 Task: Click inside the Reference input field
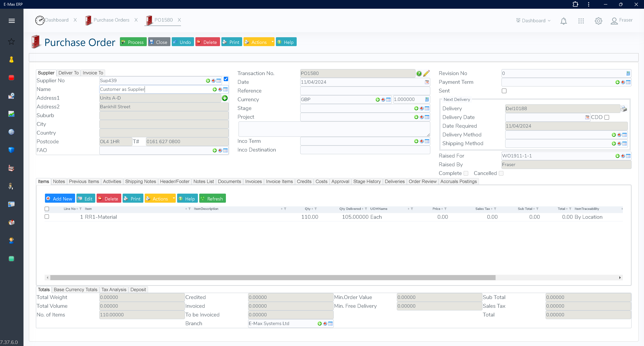(x=365, y=91)
